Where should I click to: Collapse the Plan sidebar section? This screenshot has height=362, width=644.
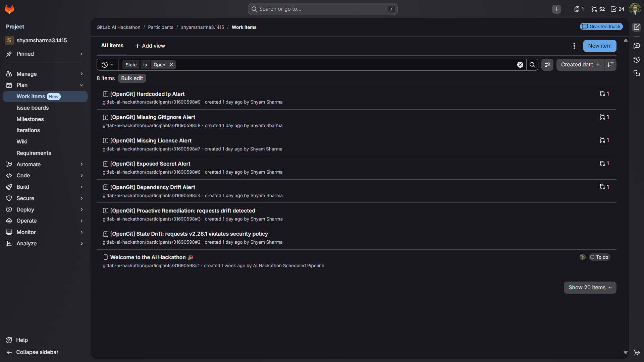point(82,85)
